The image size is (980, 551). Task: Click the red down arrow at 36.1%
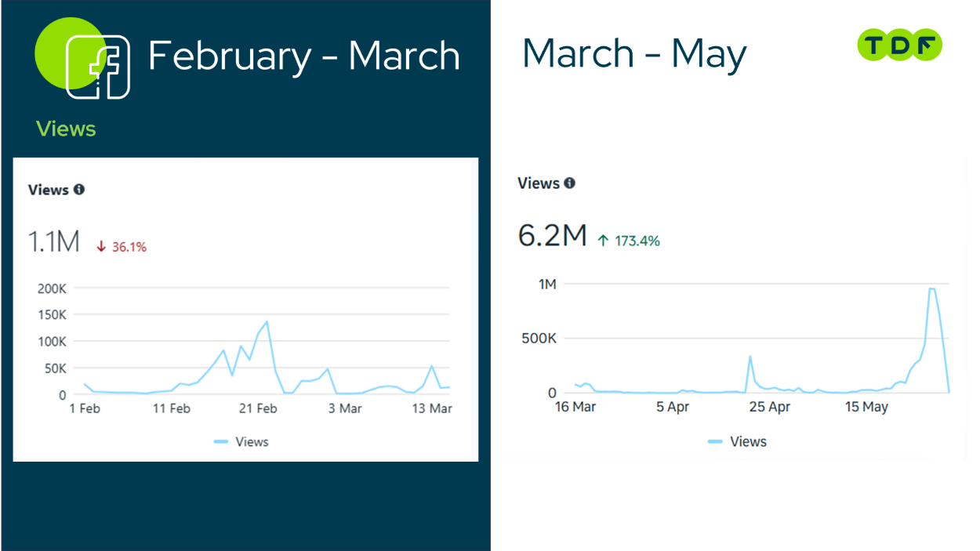coord(100,247)
